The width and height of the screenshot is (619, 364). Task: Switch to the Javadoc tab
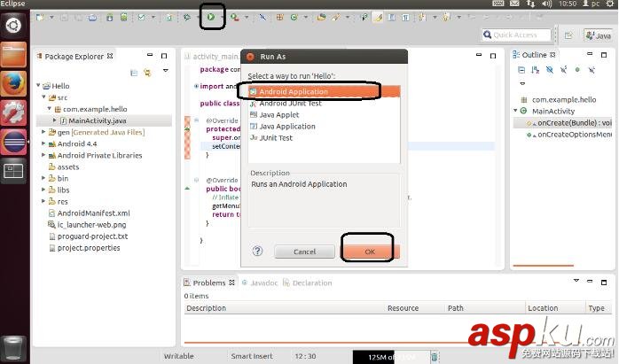point(260,283)
